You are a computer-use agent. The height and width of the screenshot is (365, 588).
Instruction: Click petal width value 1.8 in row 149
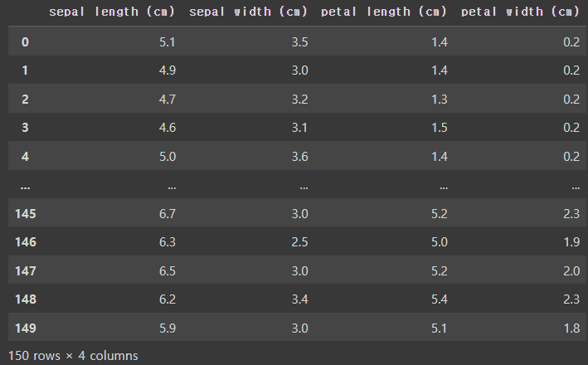[x=571, y=328]
